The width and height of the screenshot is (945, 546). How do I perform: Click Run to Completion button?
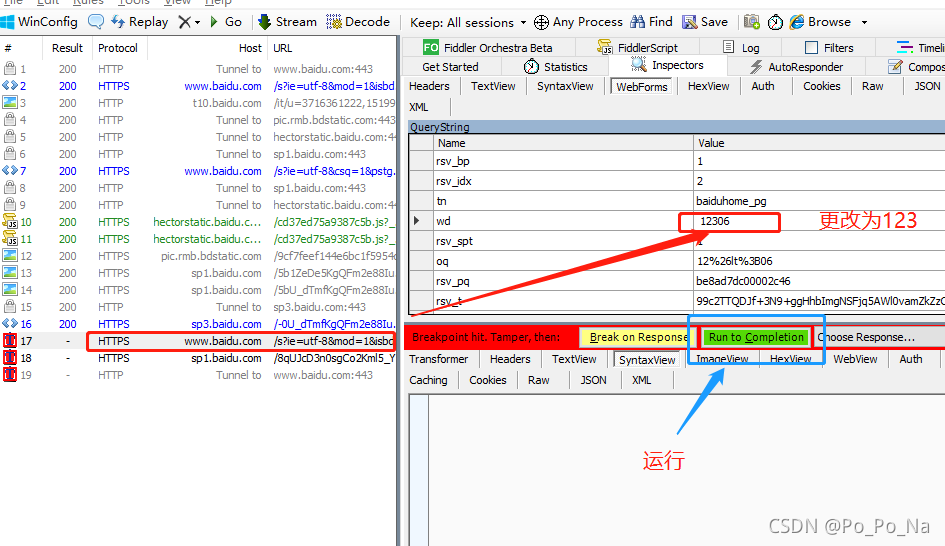pyautogui.click(x=756, y=337)
